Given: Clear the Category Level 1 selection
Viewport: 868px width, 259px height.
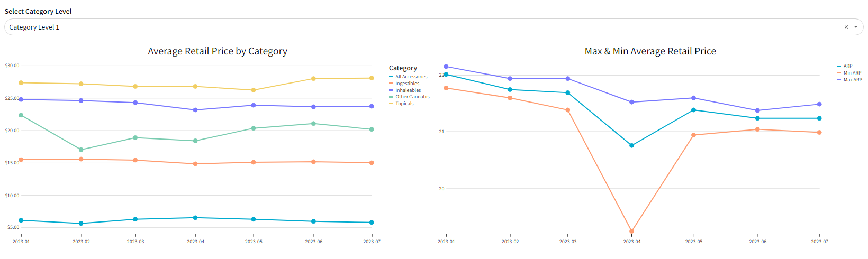Looking at the screenshot, I should pyautogui.click(x=846, y=27).
